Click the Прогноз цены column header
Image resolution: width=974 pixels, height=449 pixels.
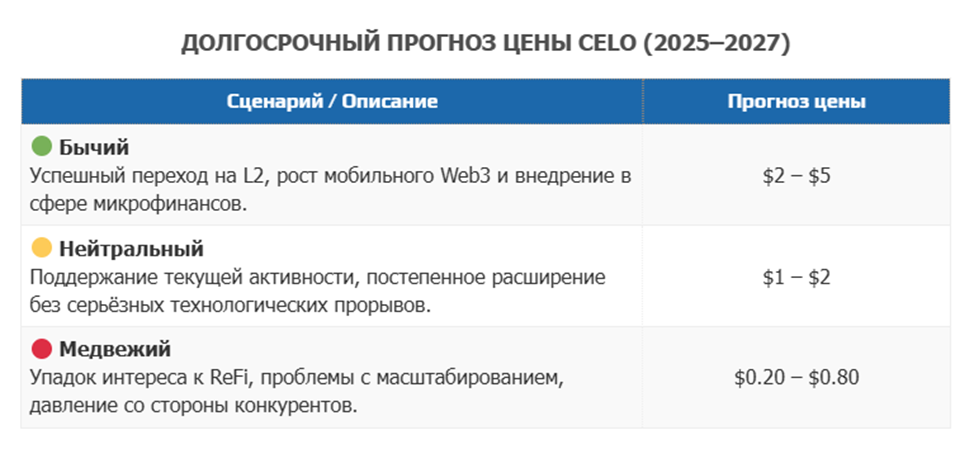coord(796,101)
